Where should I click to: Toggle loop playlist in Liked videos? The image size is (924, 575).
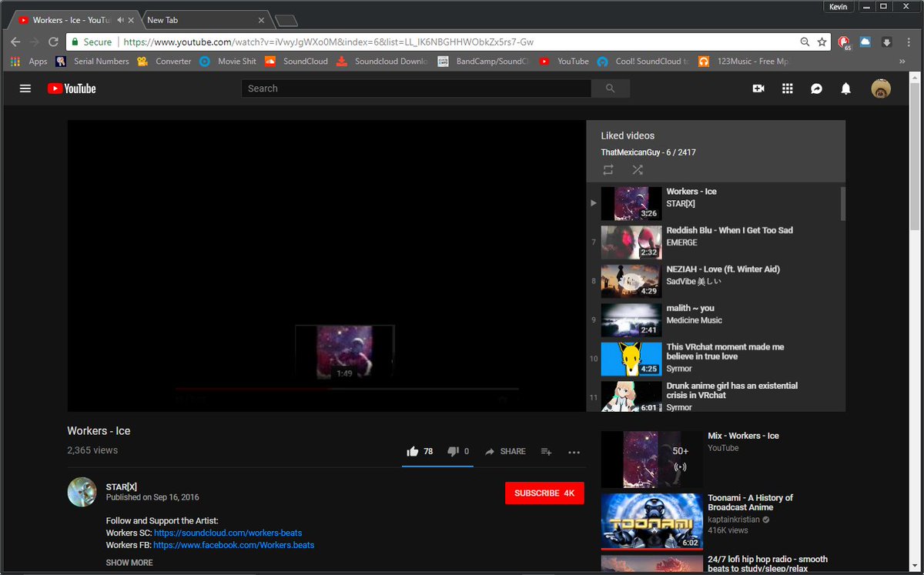pyautogui.click(x=608, y=169)
